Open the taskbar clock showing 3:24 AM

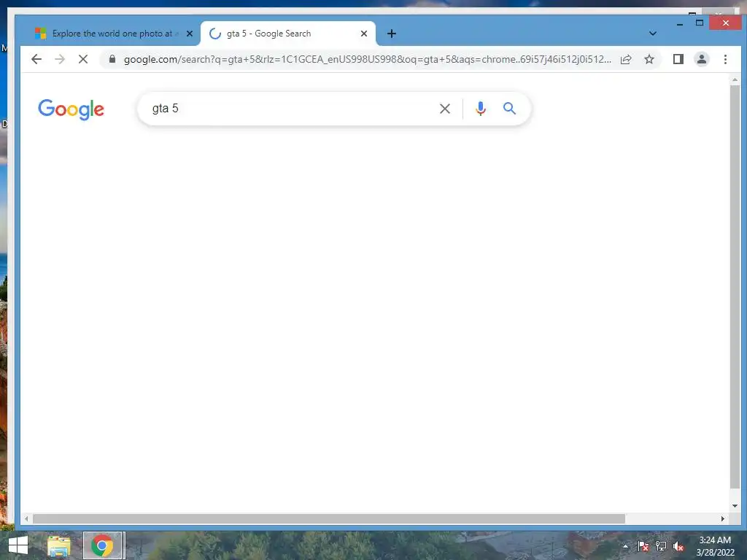(x=715, y=546)
